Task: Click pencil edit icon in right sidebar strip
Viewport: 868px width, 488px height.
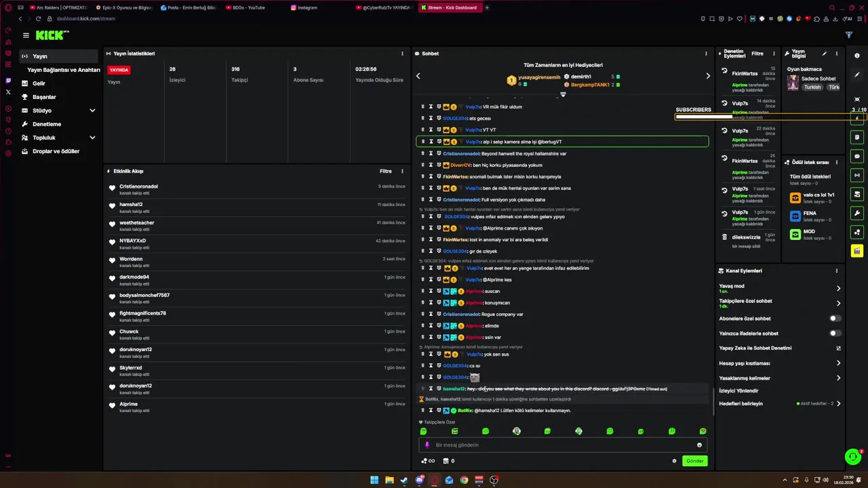Action: point(857,75)
